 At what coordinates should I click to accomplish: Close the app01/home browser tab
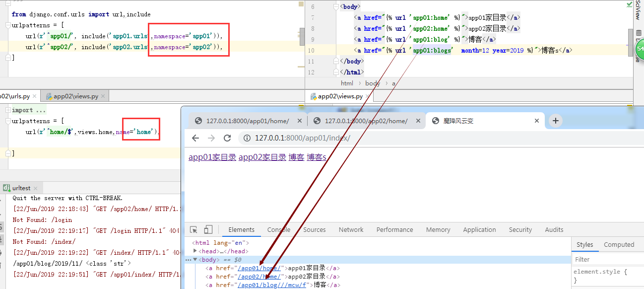299,121
